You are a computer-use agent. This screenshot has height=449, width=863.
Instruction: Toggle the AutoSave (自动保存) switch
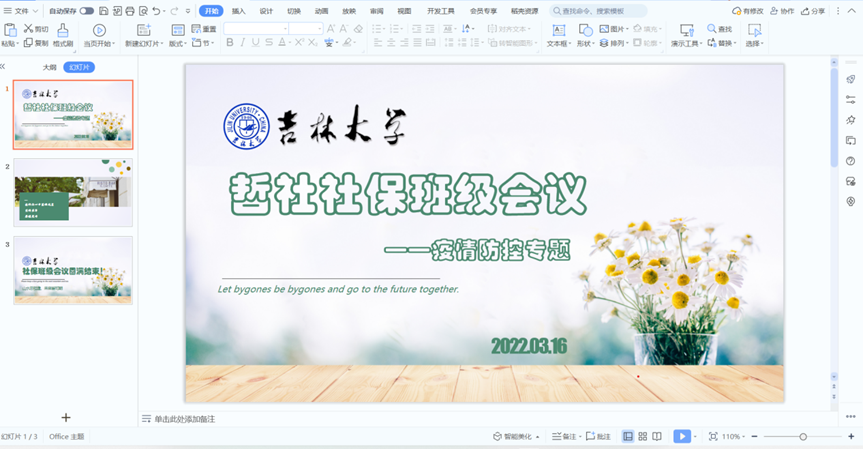click(87, 11)
